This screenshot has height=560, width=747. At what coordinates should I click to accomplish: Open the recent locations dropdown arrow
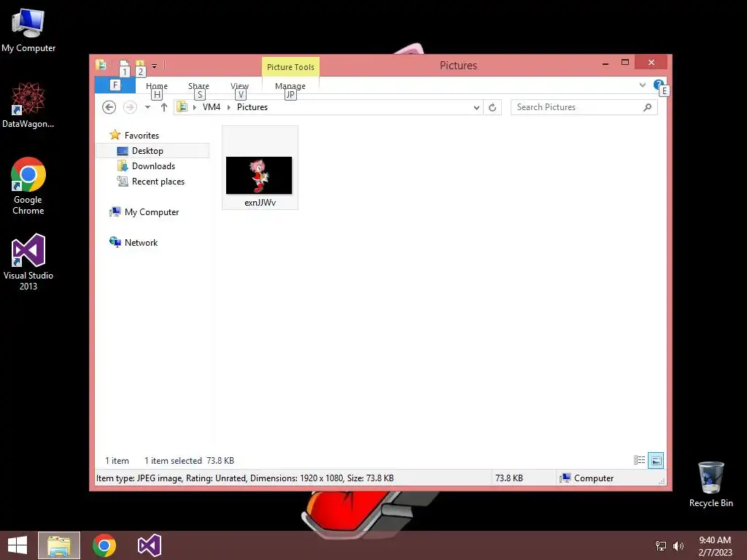coord(147,107)
